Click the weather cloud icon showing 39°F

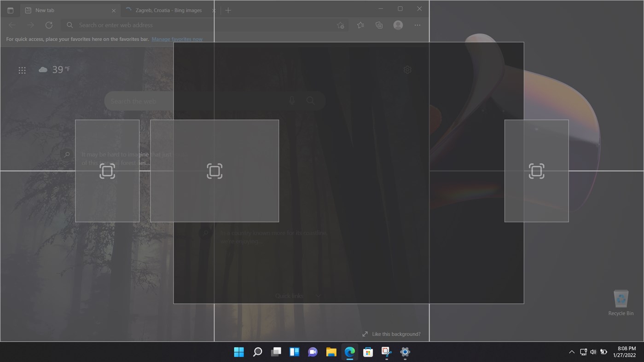42,69
